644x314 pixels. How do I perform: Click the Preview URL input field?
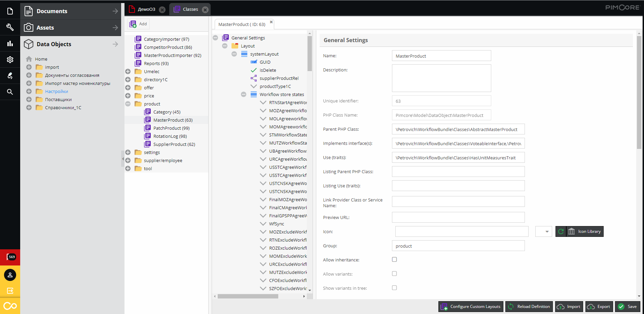(x=458, y=217)
